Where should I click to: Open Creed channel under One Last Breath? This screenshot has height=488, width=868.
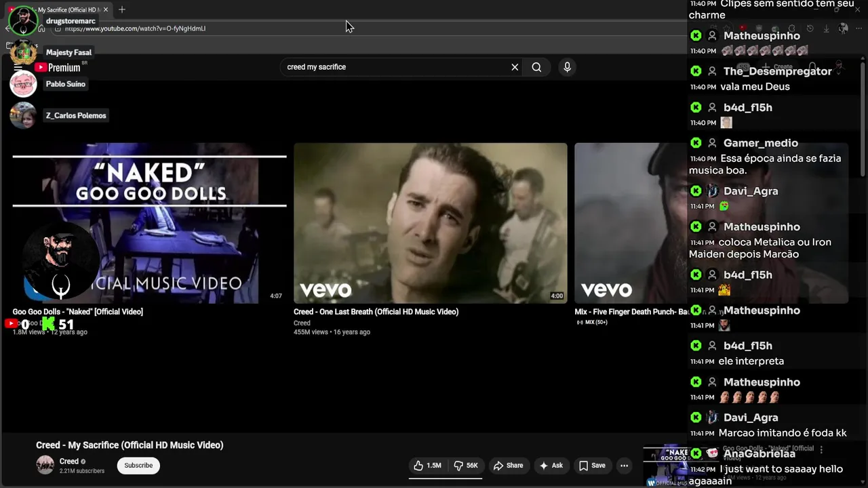302,323
